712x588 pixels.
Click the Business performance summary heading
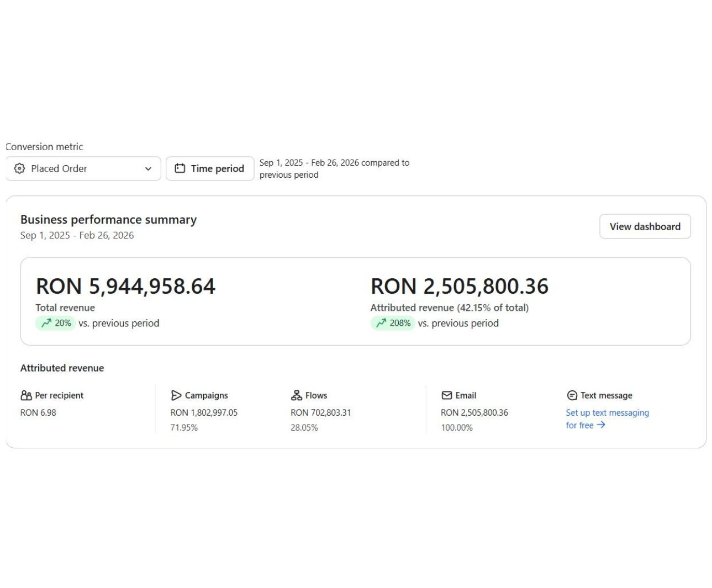click(x=108, y=219)
